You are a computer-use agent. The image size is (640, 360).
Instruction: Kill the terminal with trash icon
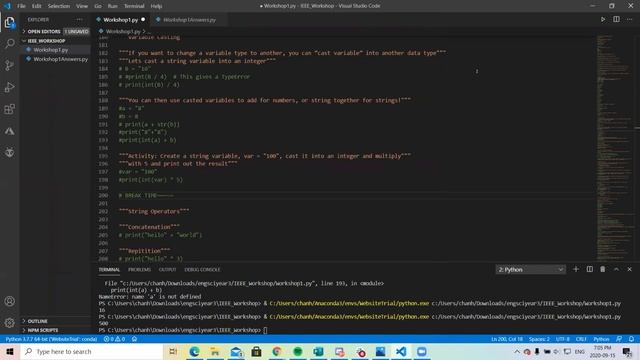[603, 269]
